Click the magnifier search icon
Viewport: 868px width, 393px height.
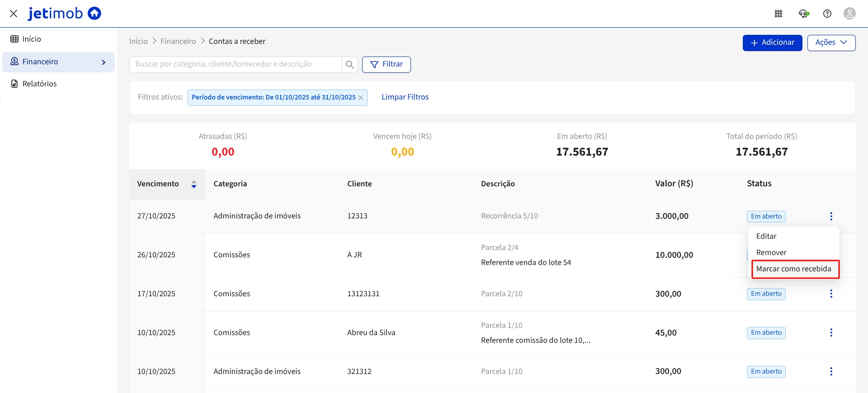pyautogui.click(x=349, y=65)
